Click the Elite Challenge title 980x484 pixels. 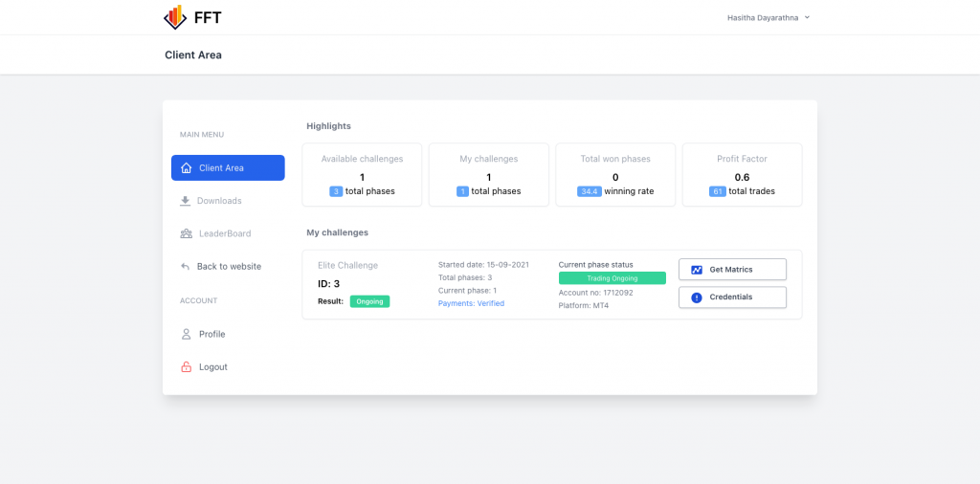348,265
